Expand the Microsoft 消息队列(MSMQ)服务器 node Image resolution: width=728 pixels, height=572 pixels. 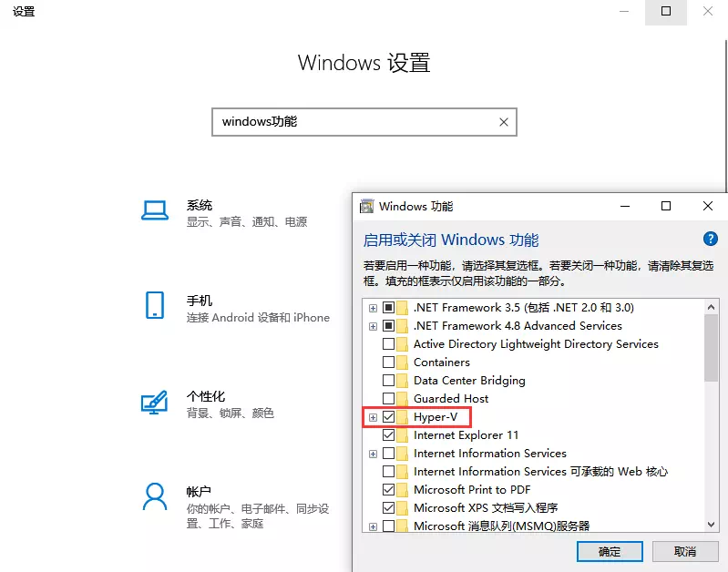pos(373,526)
